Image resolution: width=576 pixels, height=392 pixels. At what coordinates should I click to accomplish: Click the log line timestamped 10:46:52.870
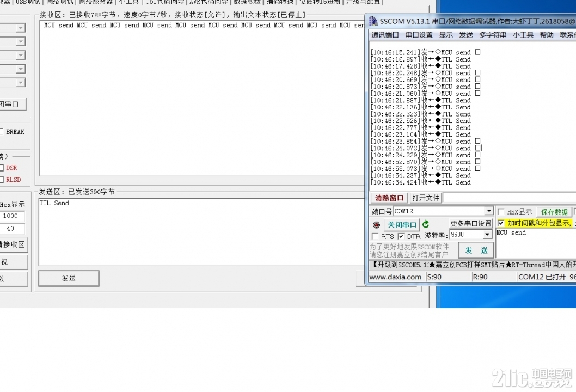425,162
